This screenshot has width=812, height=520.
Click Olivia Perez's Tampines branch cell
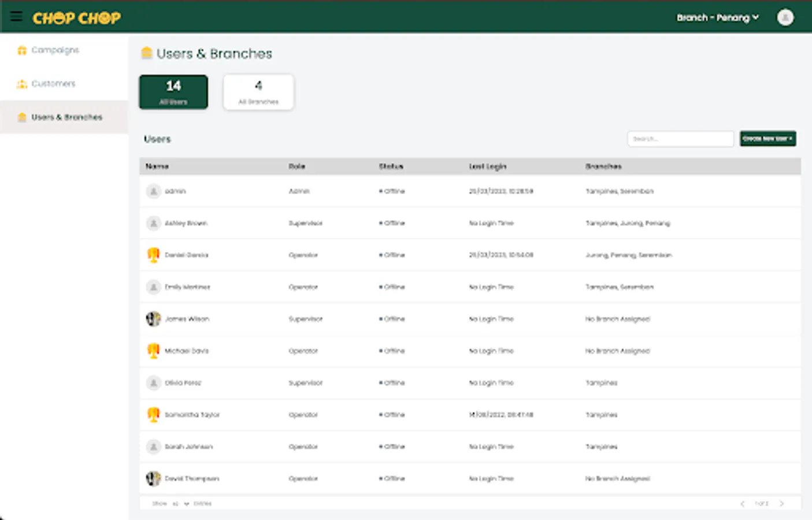tap(602, 383)
